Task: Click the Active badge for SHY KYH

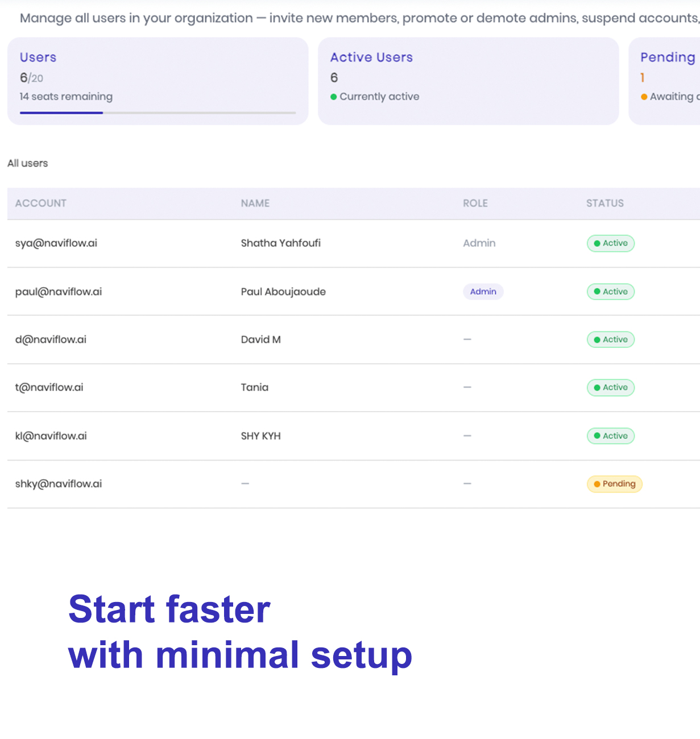Action: pos(610,436)
